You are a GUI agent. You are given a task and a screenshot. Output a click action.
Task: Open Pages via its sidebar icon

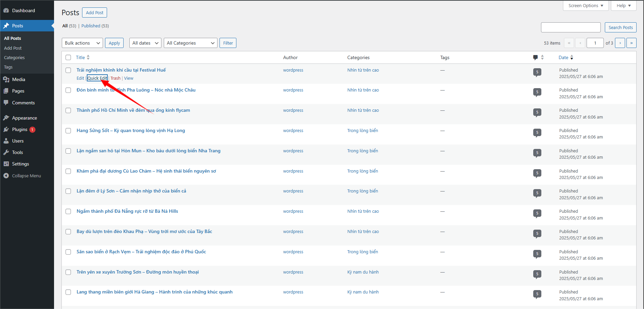6,91
